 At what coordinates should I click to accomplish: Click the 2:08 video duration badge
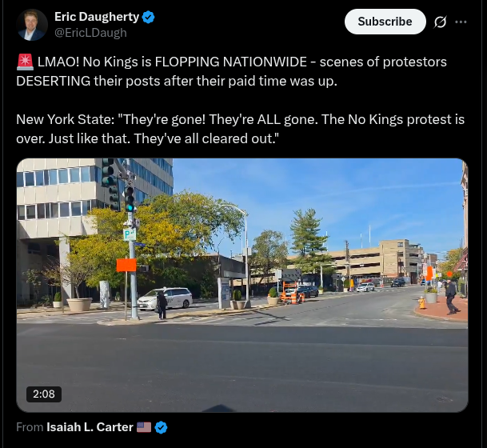click(x=44, y=394)
